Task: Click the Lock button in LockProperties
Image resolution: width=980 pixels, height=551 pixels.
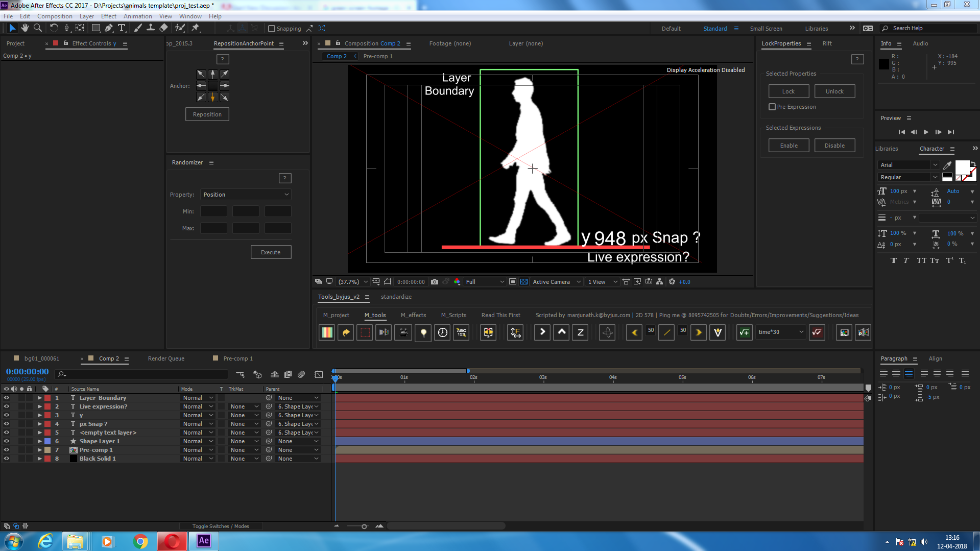Action: [x=788, y=91]
